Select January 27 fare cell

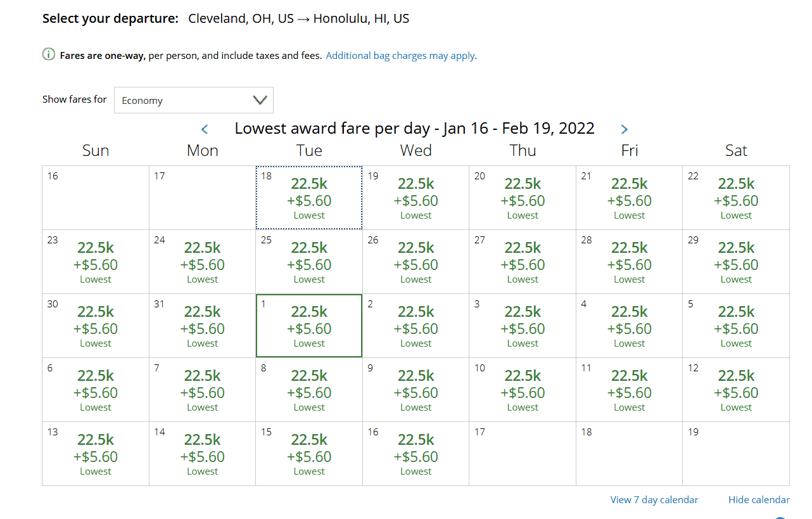pos(523,262)
